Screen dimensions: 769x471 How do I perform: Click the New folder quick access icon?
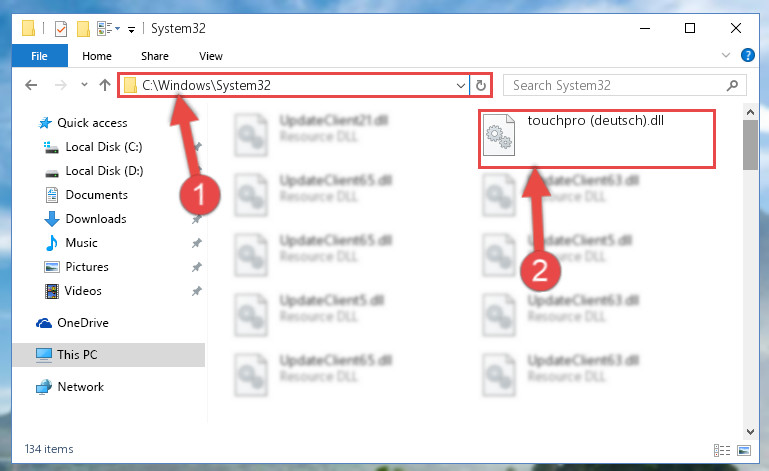tap(83, 29)
